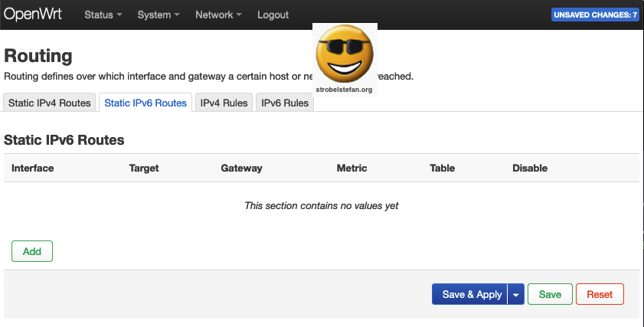Go to the IPv4 Rules tab
644x327 pixels.
tap(224, 103)
